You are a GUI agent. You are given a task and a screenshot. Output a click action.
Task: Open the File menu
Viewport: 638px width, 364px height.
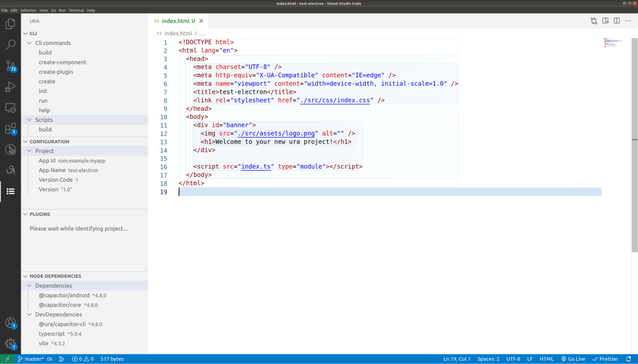click(x=5, y=10)
